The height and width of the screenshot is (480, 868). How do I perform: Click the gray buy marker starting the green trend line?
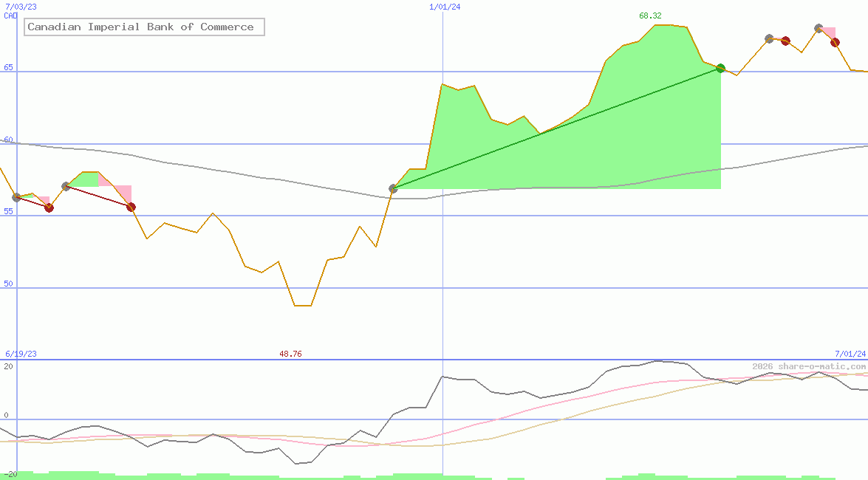[393, 189]
